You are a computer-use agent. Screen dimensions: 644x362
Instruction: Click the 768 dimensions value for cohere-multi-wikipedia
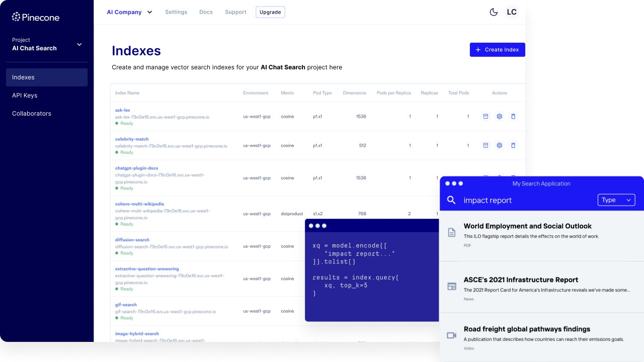pos(362,214)
